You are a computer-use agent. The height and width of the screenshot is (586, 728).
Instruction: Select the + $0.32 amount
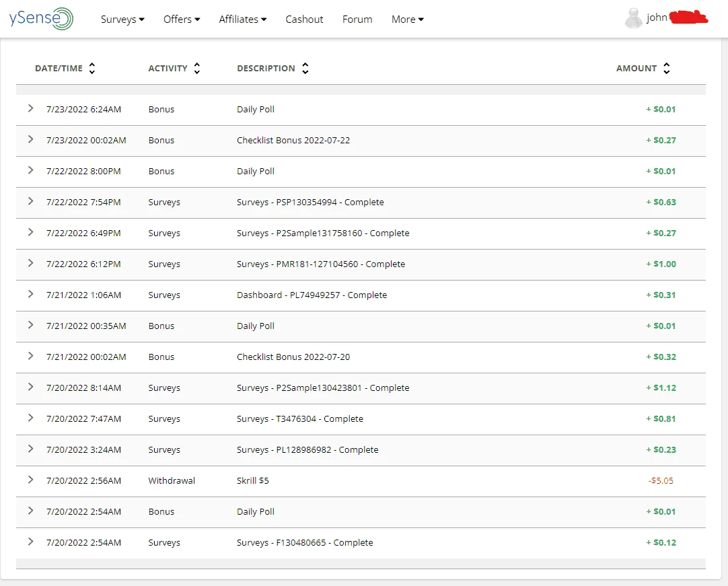[x=661, y=357]
